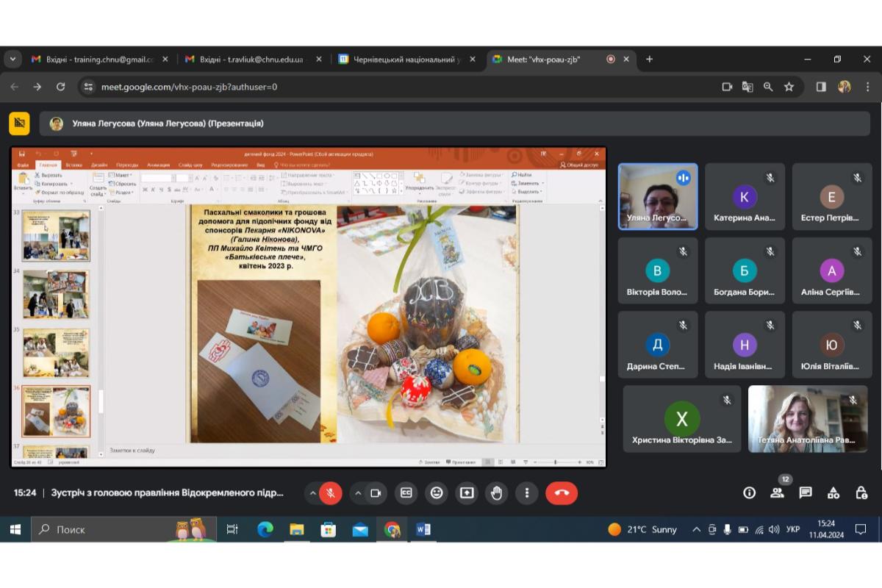Open meeting details info icon
The image size is (882, 588).
(x=749, y=492)
